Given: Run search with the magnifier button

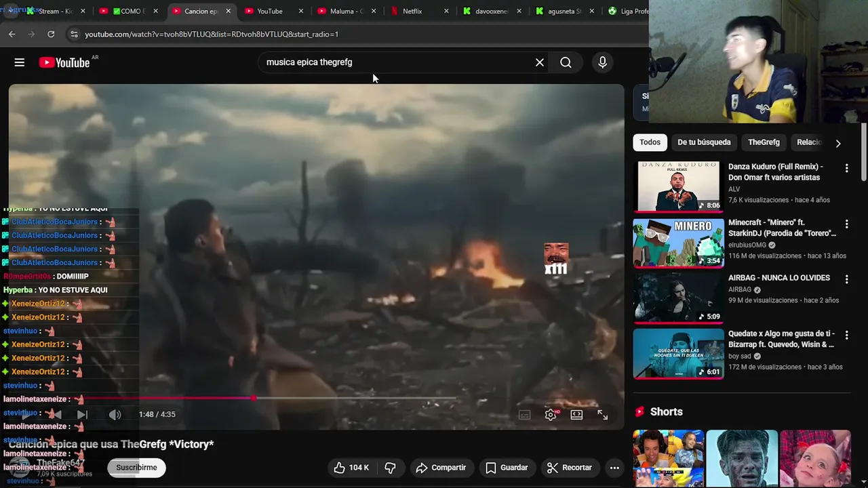Looking at the screenshot, I should pyautogui.click(x=566, y=62).
